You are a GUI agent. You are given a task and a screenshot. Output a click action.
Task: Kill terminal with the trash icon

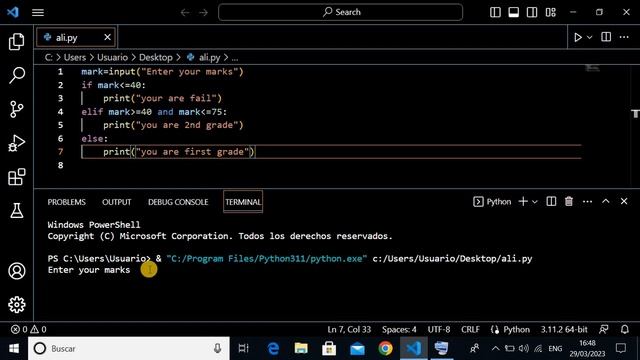click(x=569, y=201)
